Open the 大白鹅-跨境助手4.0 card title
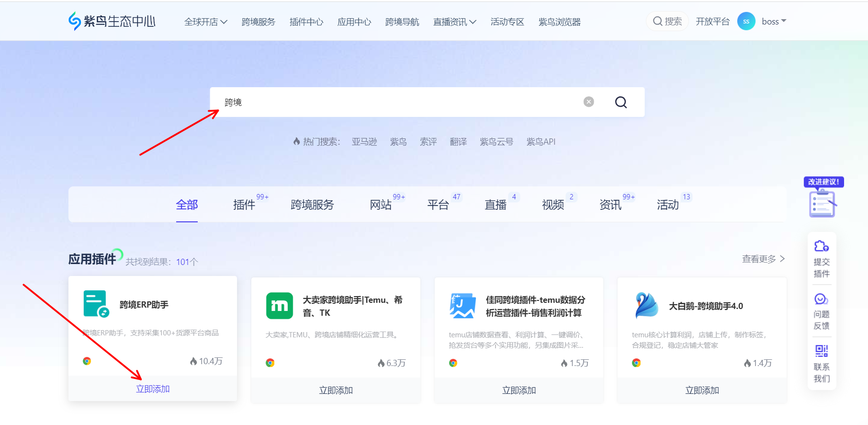The width and height of the screenshot is (868, 425). click(x=706, y=306)
